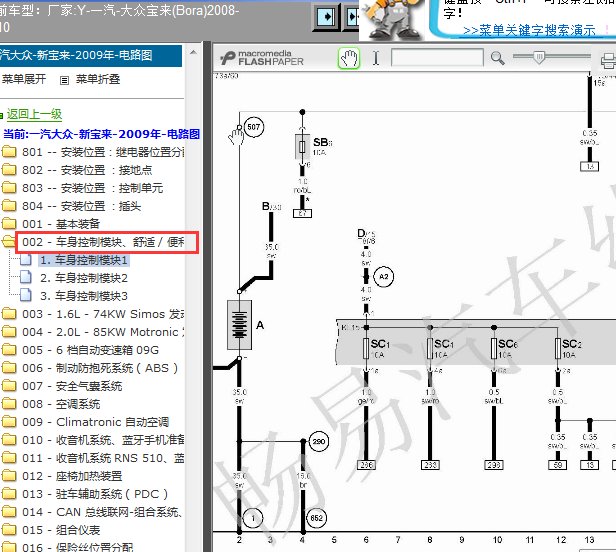Screen dimensions: 616x552
Task: Select the text selection I-beam tool
Action: pos(376,58)
